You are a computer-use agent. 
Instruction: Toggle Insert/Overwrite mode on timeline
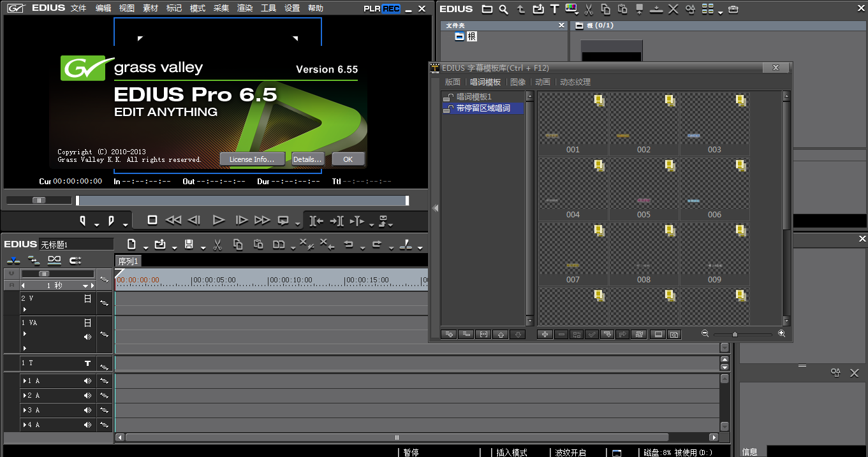click(x=13, y=260)
